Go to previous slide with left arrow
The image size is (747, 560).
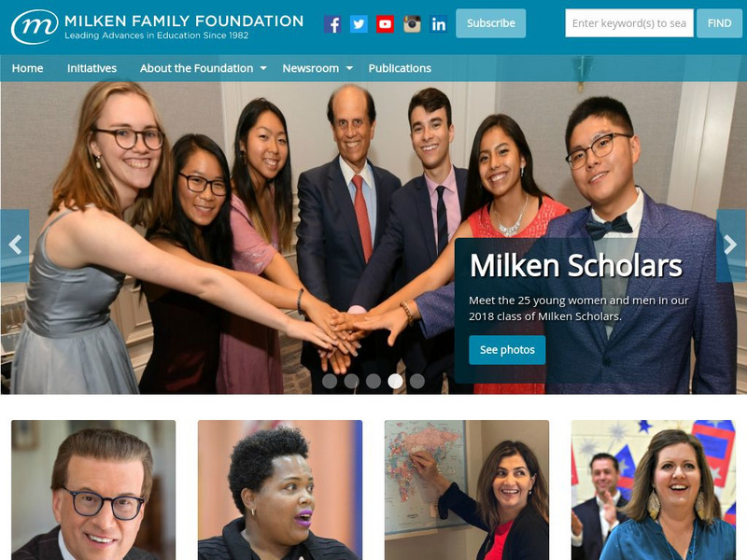point(15,245)
